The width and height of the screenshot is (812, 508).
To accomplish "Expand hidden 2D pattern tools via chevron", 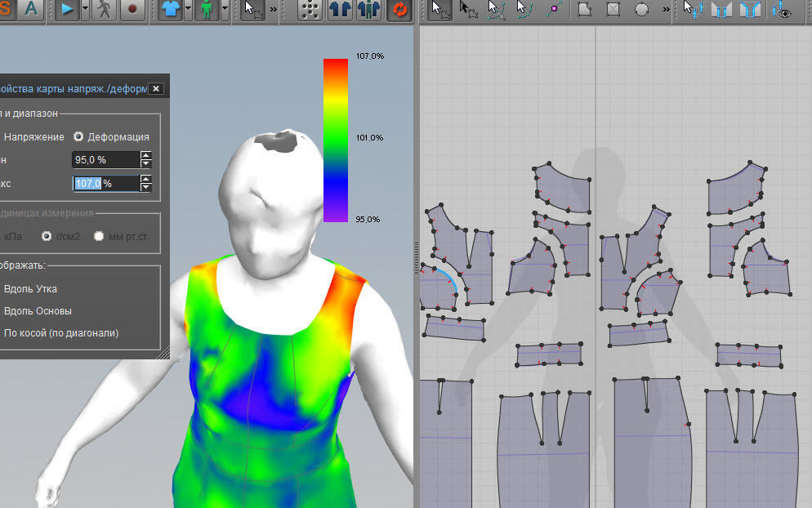I will pos(668,10).
